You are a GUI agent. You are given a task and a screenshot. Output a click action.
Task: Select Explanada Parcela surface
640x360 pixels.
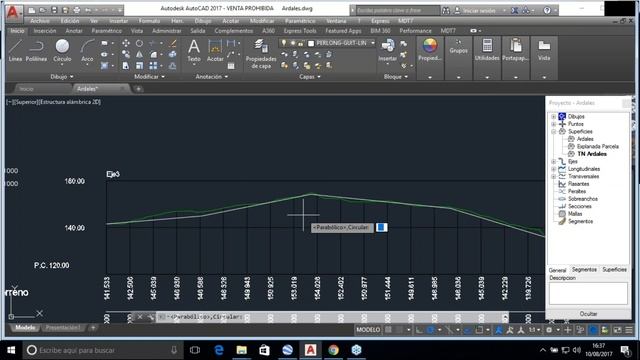[x=598, y=147]
